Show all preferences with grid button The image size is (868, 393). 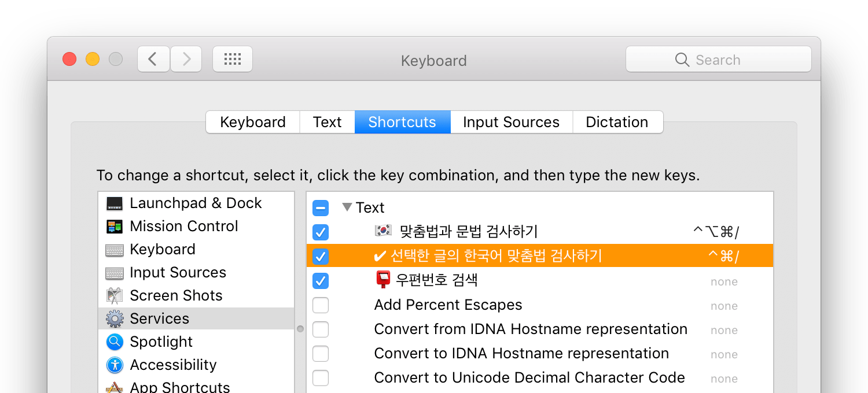click(x=233, y=59)
